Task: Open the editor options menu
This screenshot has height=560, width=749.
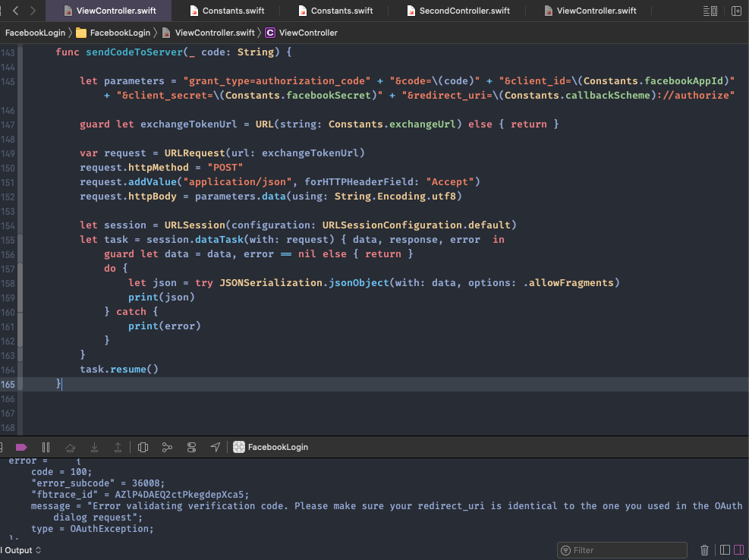Action: point(710,11)
